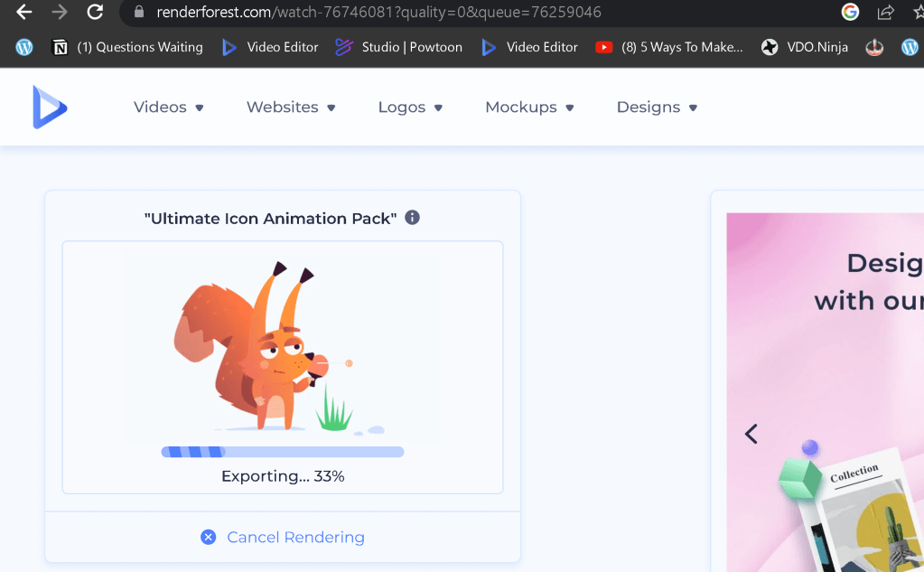Click the browser back arrow
The image size is (924, 572).
23,12
